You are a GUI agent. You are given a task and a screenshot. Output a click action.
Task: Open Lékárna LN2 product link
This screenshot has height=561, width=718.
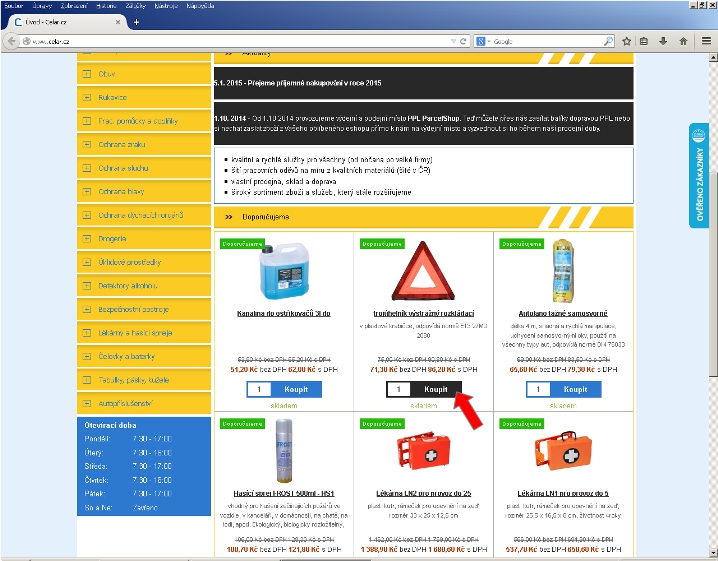click(x=423, y=494)
